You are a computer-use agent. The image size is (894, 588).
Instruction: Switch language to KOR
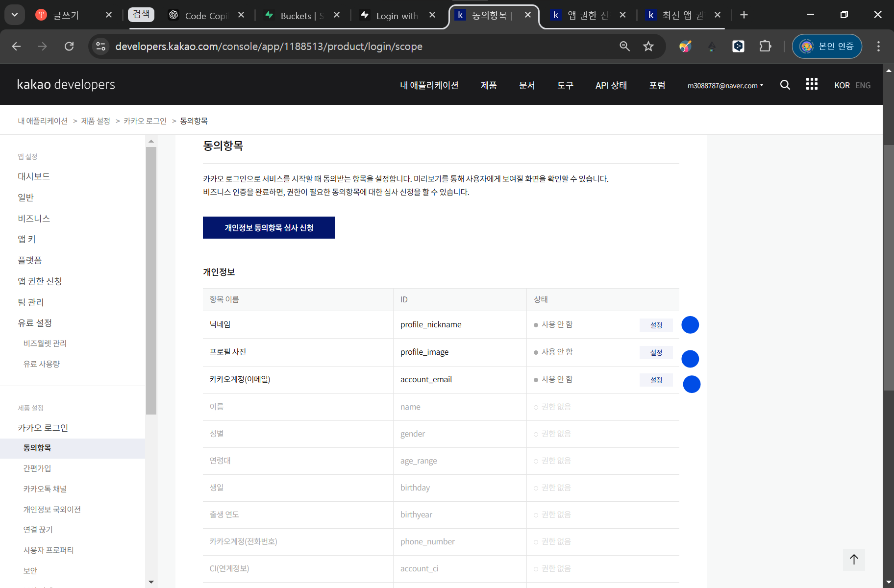click(x=842, y=85)
